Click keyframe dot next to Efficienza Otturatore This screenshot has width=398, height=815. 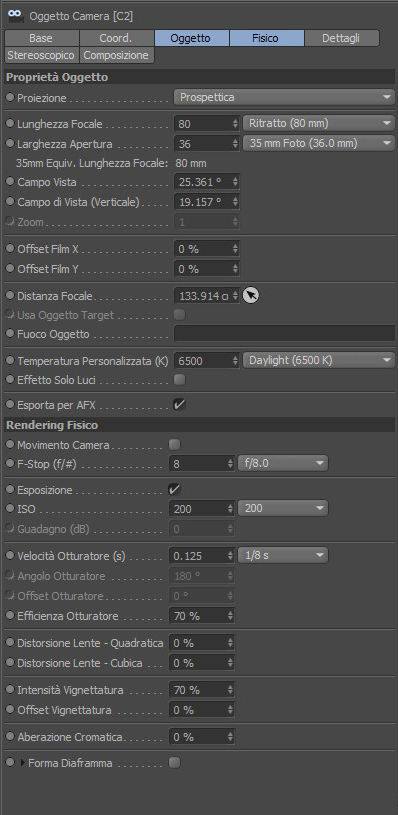[10, 615]
